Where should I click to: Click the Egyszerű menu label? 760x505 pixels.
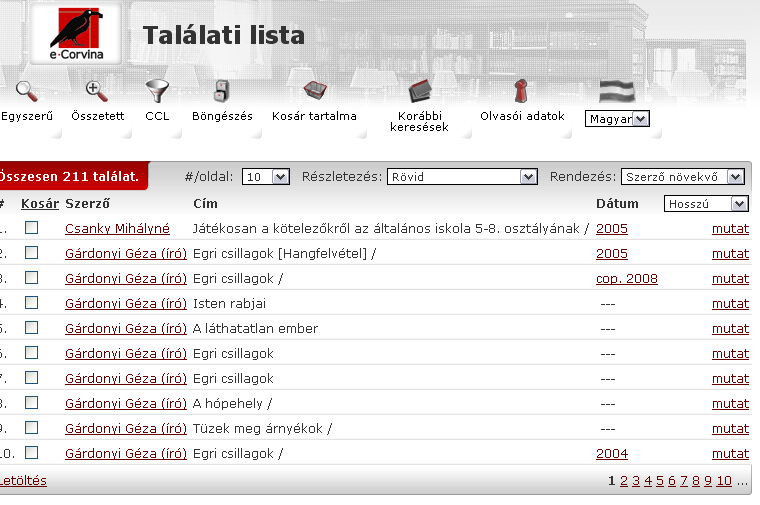click(x=27, y=116)
